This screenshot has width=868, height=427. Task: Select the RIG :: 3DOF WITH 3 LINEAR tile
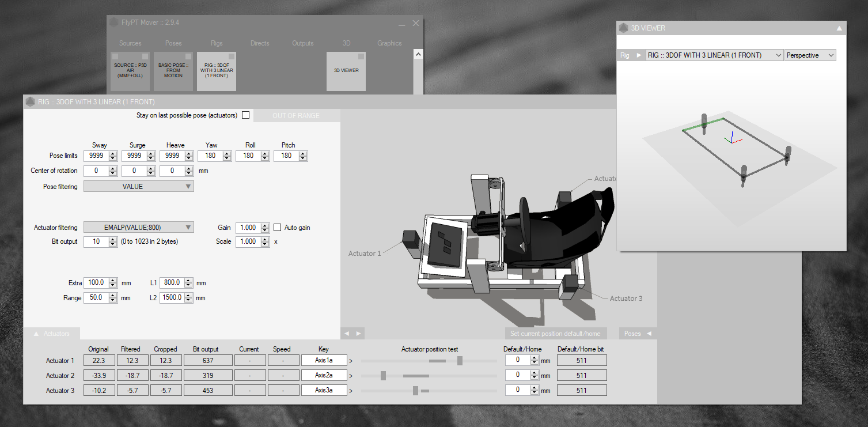(217, 71)
